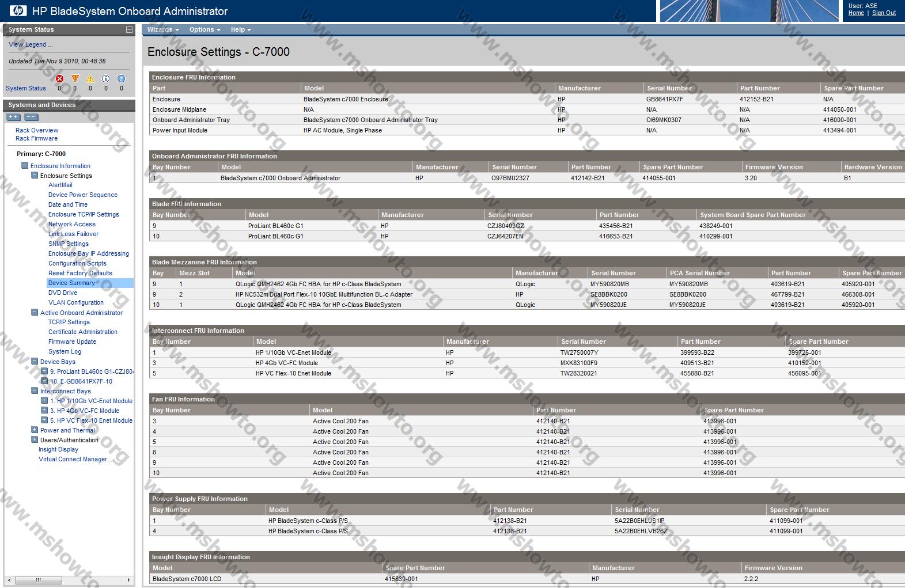
Task: Open VLAN Configuration
Action: [76, 302]
